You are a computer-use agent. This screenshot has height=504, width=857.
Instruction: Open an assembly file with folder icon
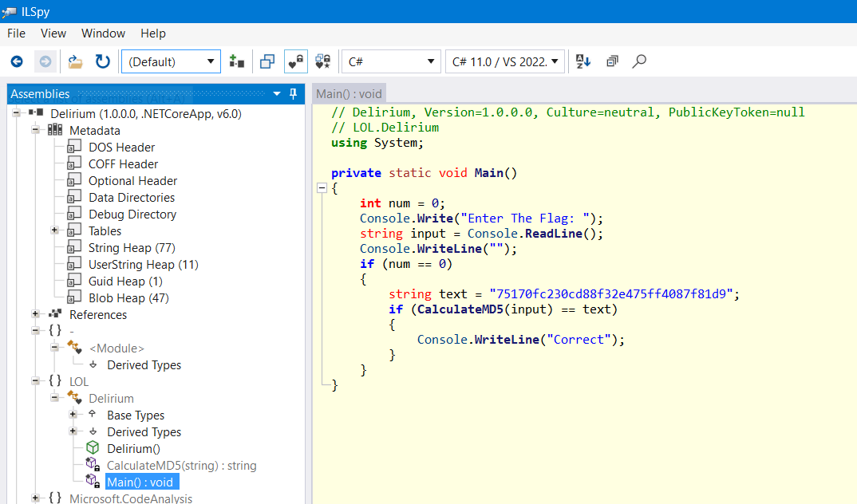click(75, 61)
